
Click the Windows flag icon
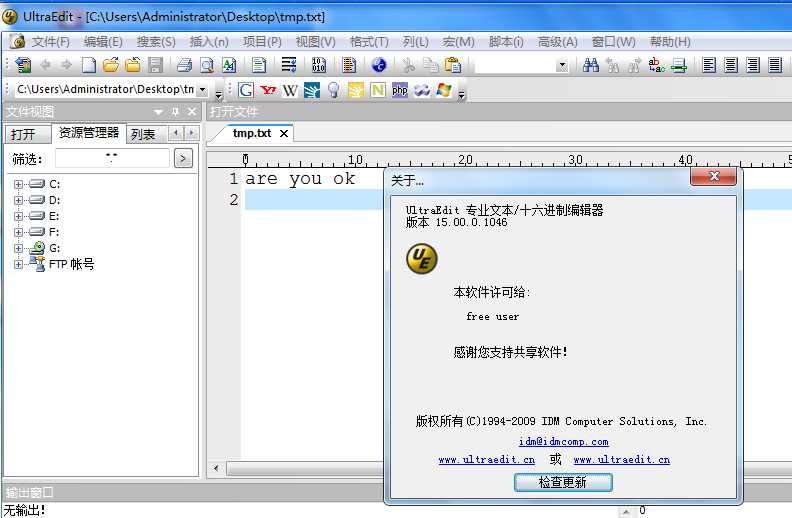coord(444,90)
